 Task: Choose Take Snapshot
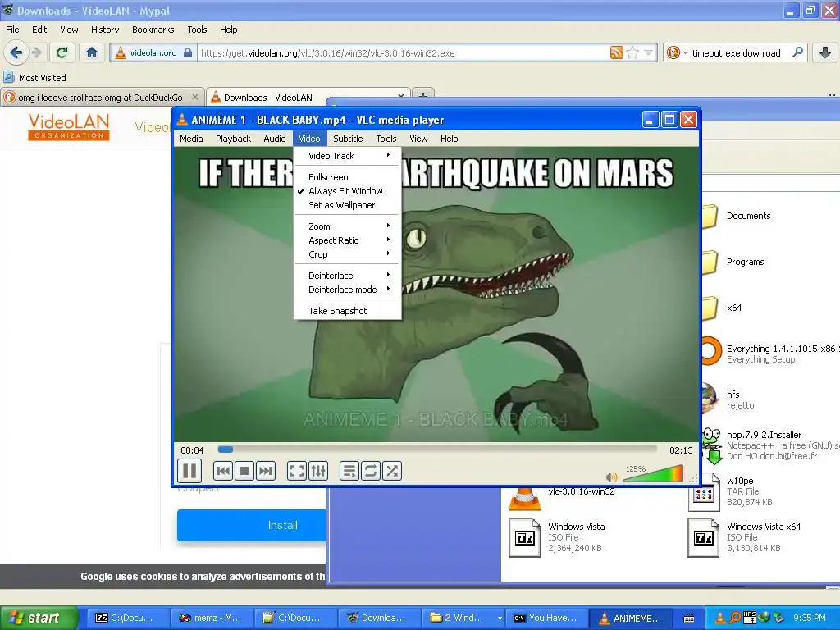pos(347,311)
